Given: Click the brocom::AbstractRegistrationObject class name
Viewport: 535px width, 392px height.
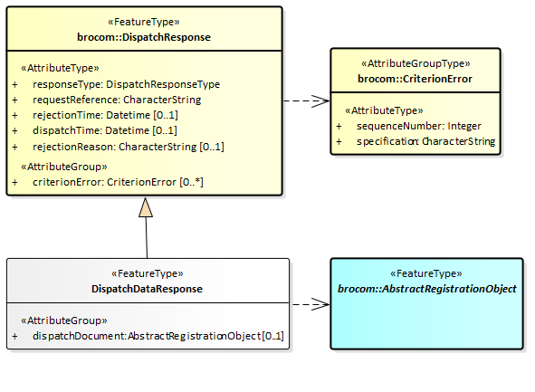Looking at the screenshot, I should pyautogui.click(x=427, y=289).
